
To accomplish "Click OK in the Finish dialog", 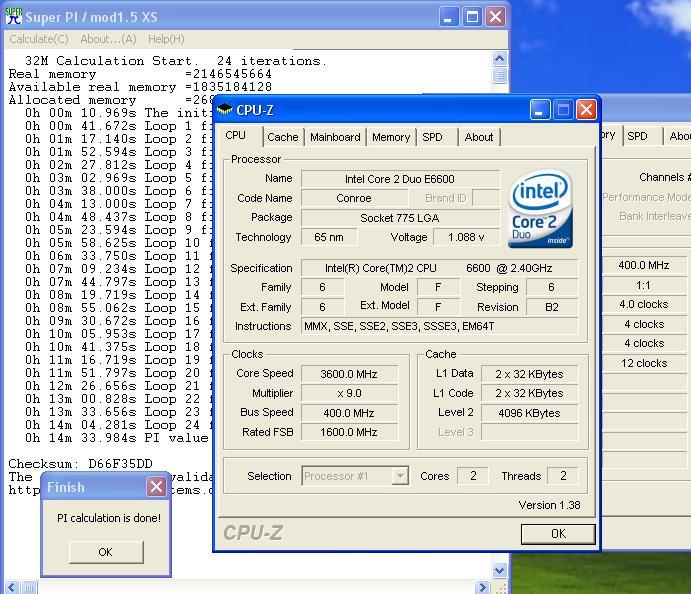I will (x=106, y=552).
